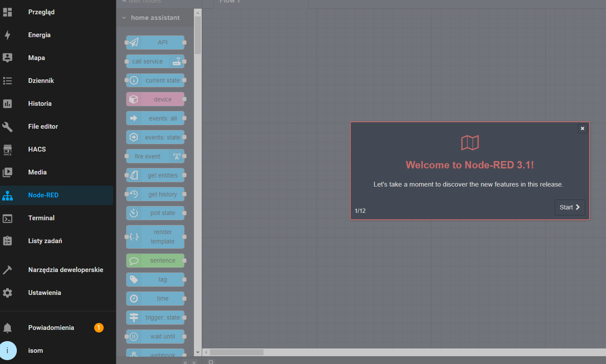The width and height of the screenshot is (606, 364).
Task: Select the wait until node
Action: coord(155,336)
